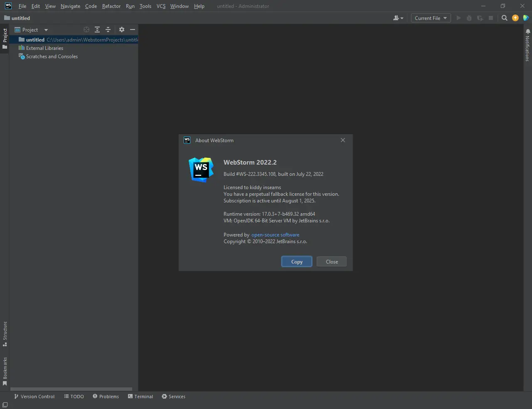This screenshot has height=409, width=532.
Task: Open the Refactor menu
Action: [111, 6]
